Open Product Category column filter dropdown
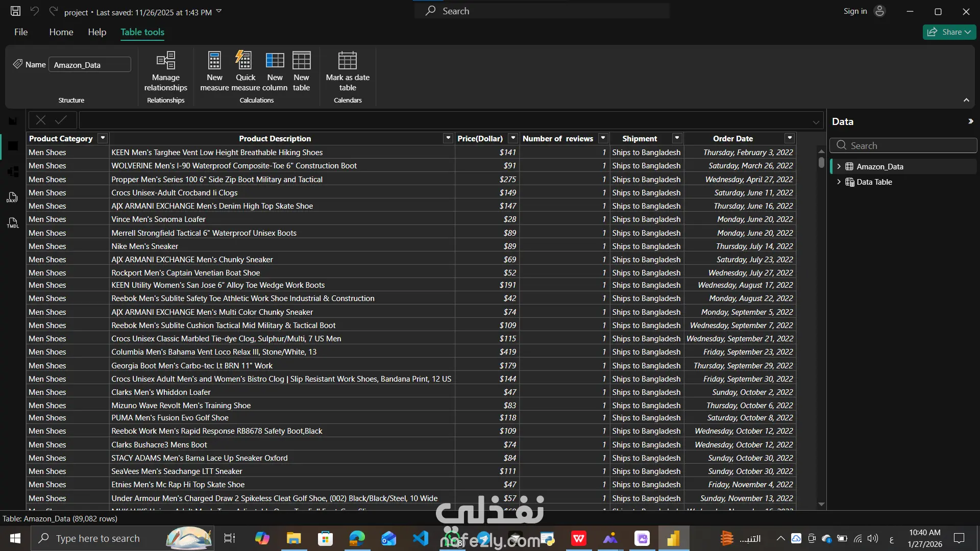 [103, 138]
